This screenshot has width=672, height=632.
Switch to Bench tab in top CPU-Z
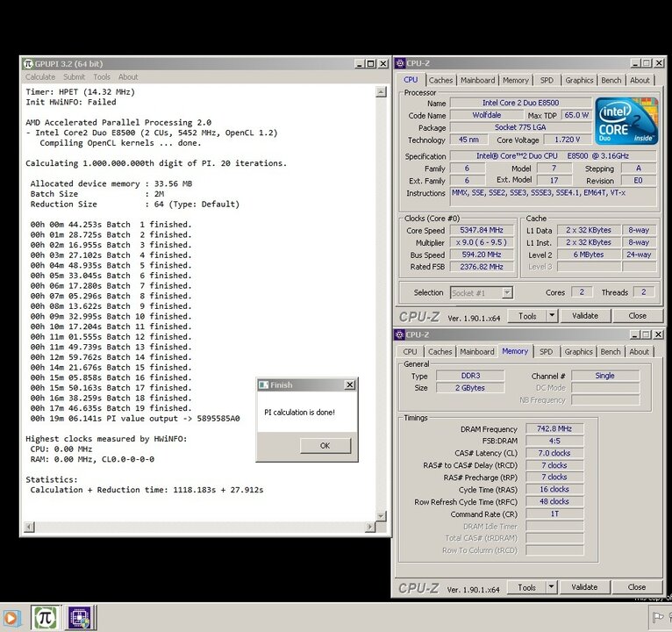pos(611,80)
